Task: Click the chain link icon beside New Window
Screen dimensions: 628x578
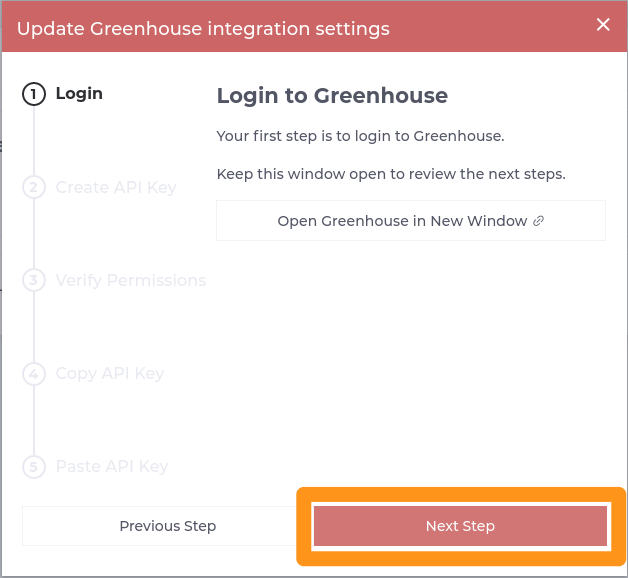Action: tap(539, 221)
